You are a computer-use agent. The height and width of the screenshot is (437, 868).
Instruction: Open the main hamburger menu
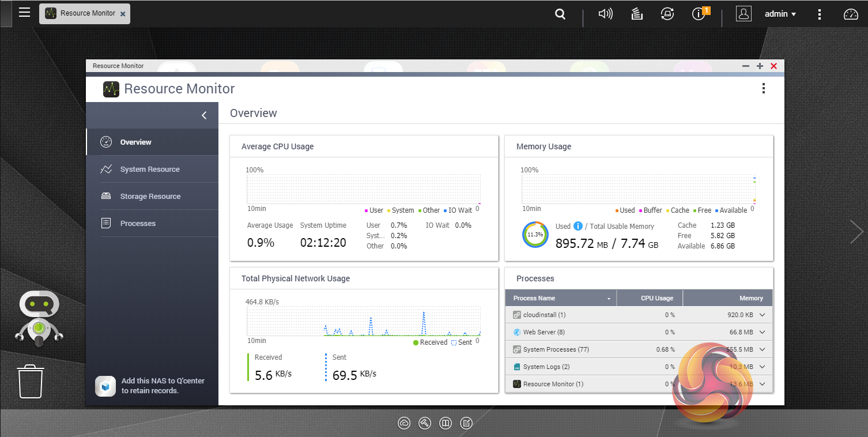(24, 12)
